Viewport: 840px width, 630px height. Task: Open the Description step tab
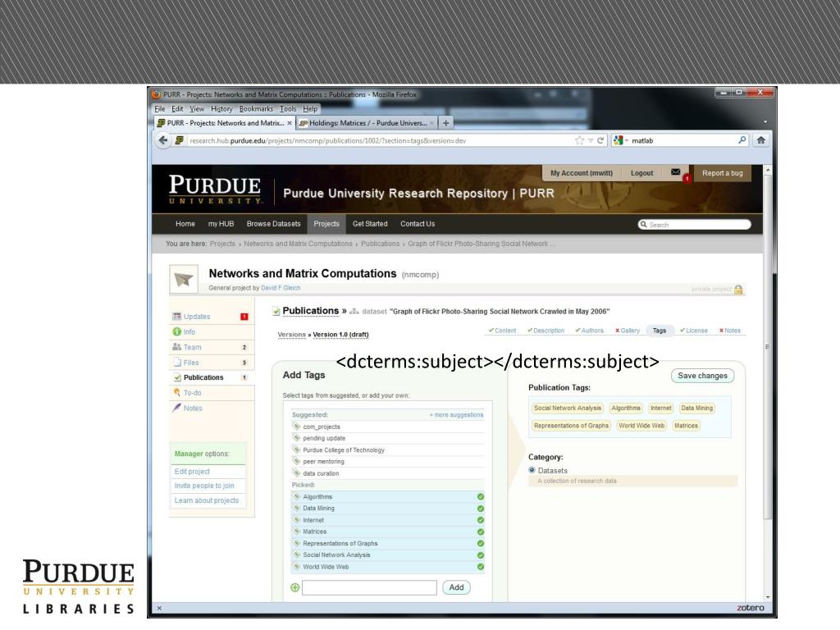546,331
